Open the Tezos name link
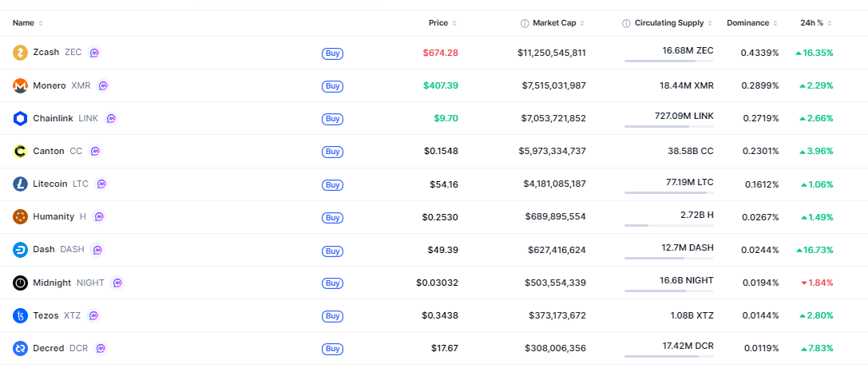Image resolution: width=868 pixels, height=368 pixels. (46, 315)
